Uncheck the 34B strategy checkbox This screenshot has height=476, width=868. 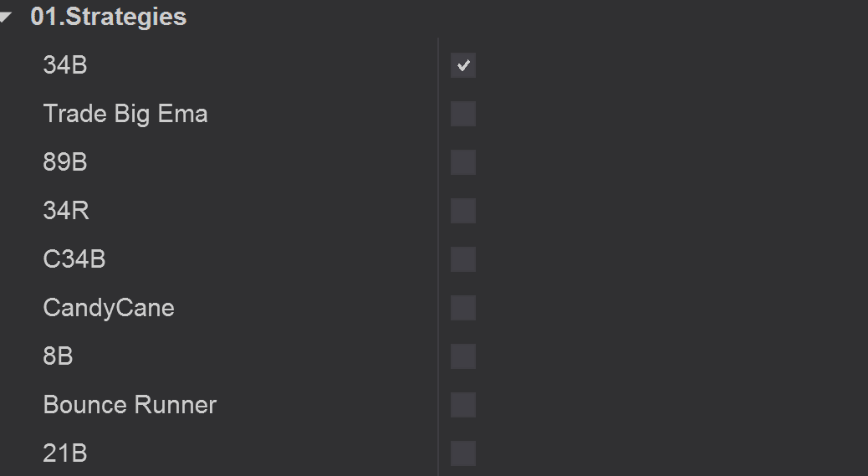point(463,65)
